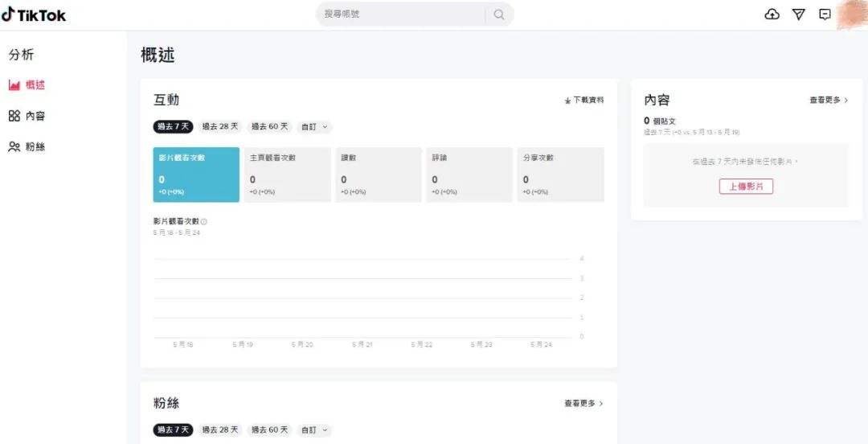Select 過去 28 天 in 粉絲 section
The width and height of the screenshot is (868, 444).
pyautogui.click(x=219, y=430)
